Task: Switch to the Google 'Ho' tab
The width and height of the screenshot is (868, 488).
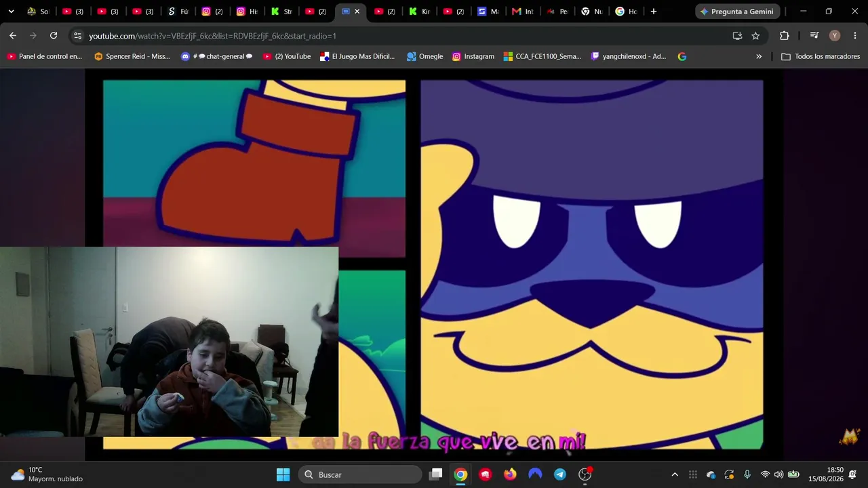Action: [627, 12]
